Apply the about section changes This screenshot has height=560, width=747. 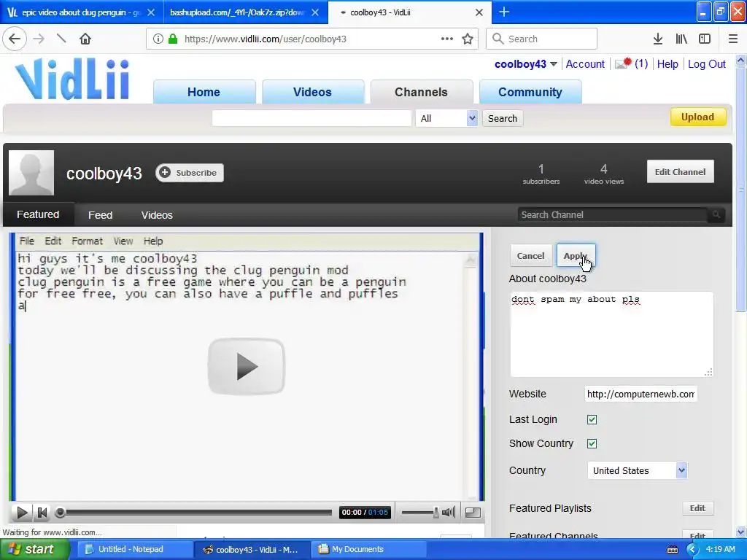tap(576, 256)
